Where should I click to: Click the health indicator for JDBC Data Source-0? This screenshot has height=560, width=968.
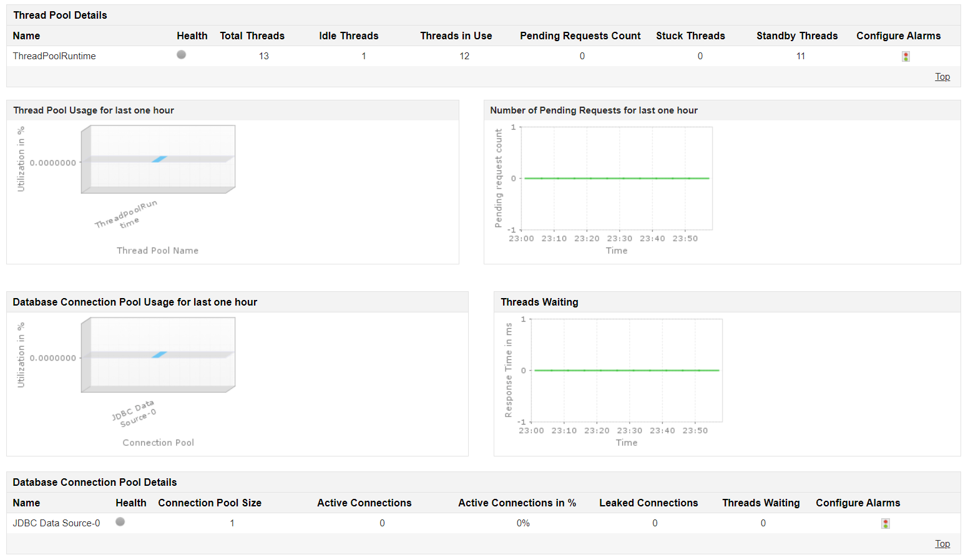click(120, 523)
